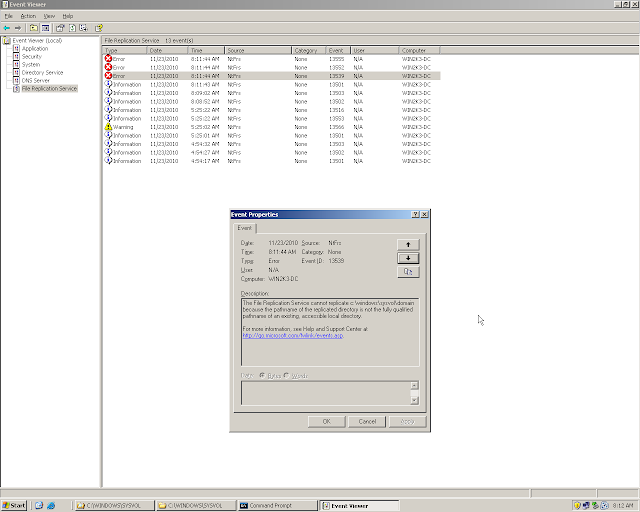The image size is (640, 512).
Task: Select Directory Service log label in tree
Action: 42,72
